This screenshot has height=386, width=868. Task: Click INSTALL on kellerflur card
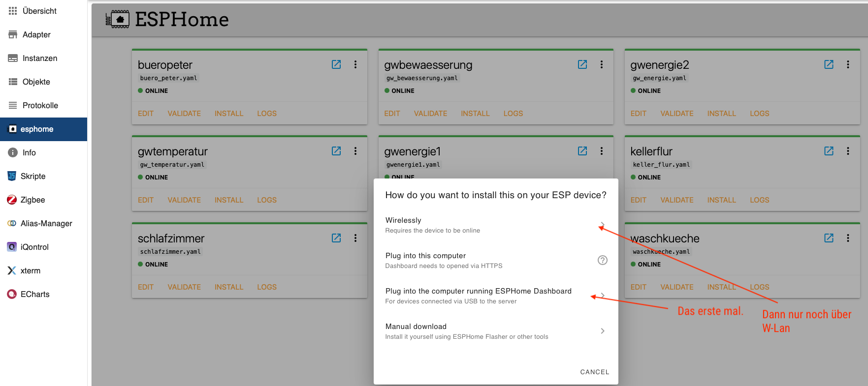(x=722, y=200)
